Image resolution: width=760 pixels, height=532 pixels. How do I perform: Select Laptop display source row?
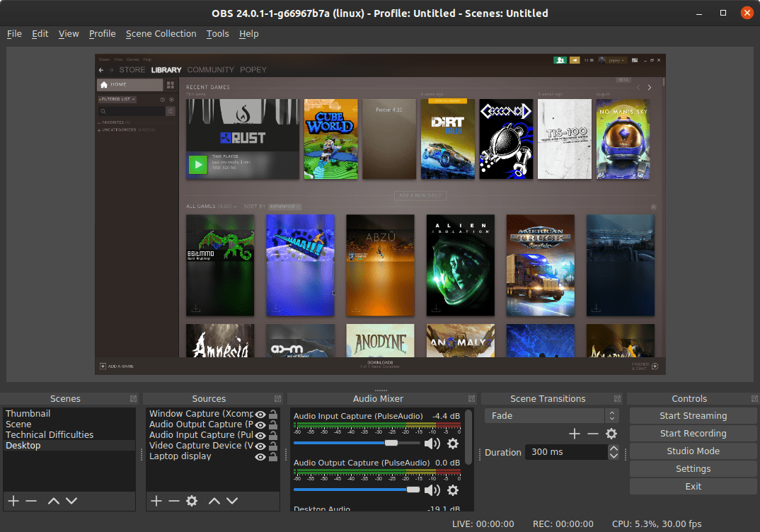point(213,456)
